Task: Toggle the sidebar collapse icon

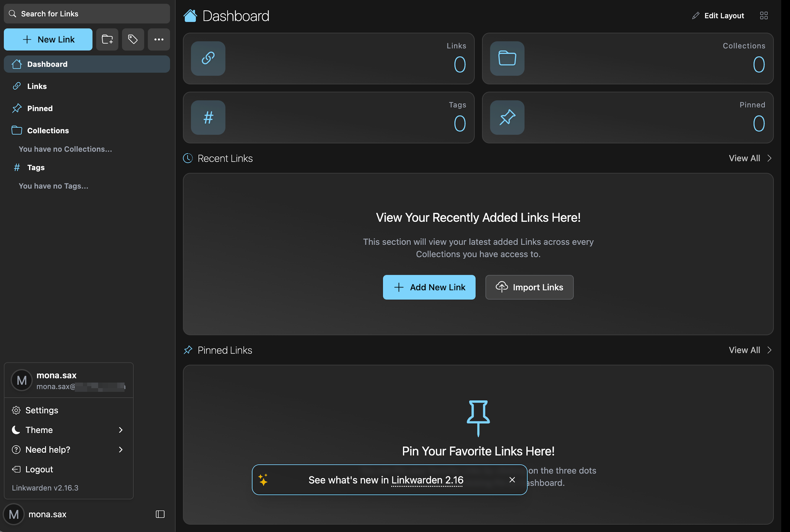Action: pos(160,514)
